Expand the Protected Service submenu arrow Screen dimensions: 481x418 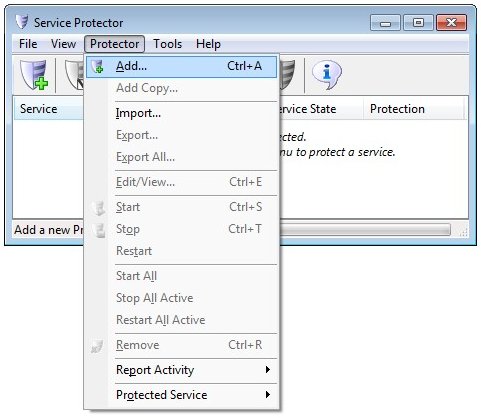tap(267, 394)
